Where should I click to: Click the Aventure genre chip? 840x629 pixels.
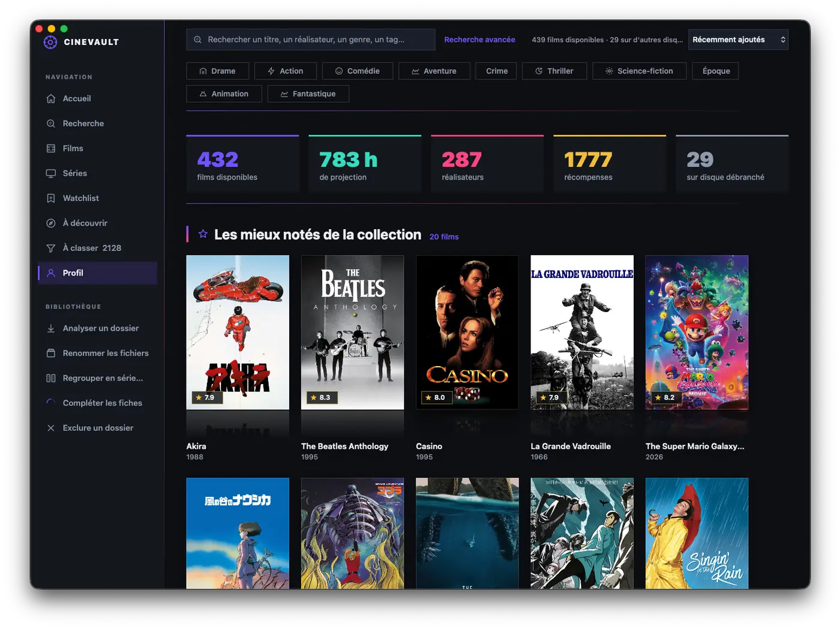434,71
